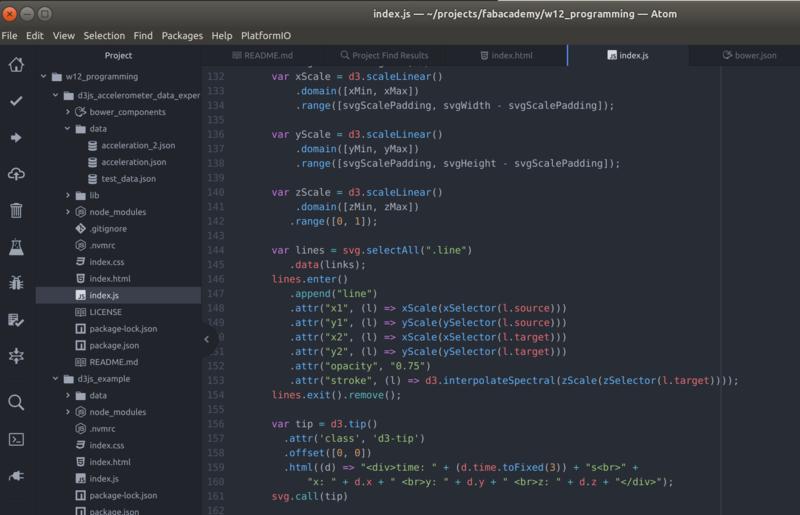Open package-lock.json in d3js_example
Image resolution: width=800 pixels, height=515 pixels.
pos(123,495)
